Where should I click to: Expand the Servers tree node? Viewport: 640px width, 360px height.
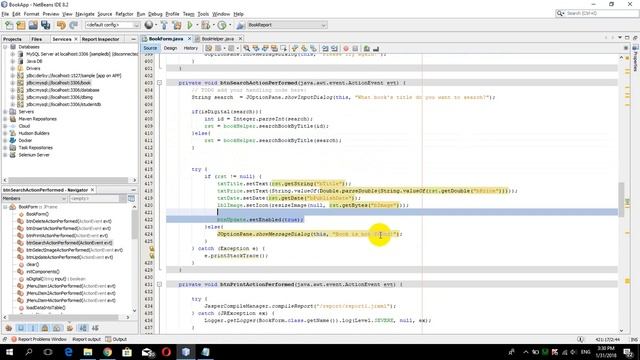click(x=5, y=112)
